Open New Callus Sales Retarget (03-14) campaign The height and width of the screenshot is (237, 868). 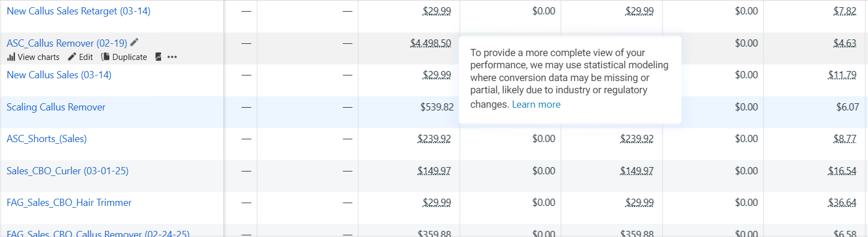pos(78,11)
